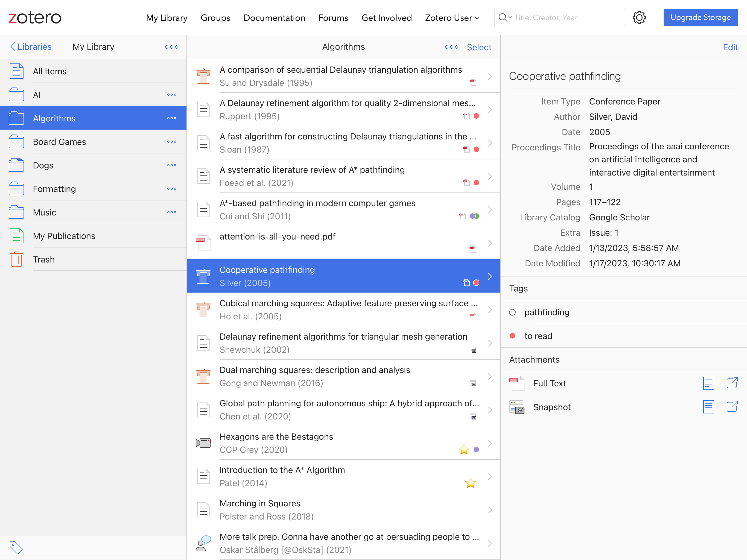Screen dimensions: 747x560
Task: View the Snapshot attachment note icon
Action: click(708, 407)
